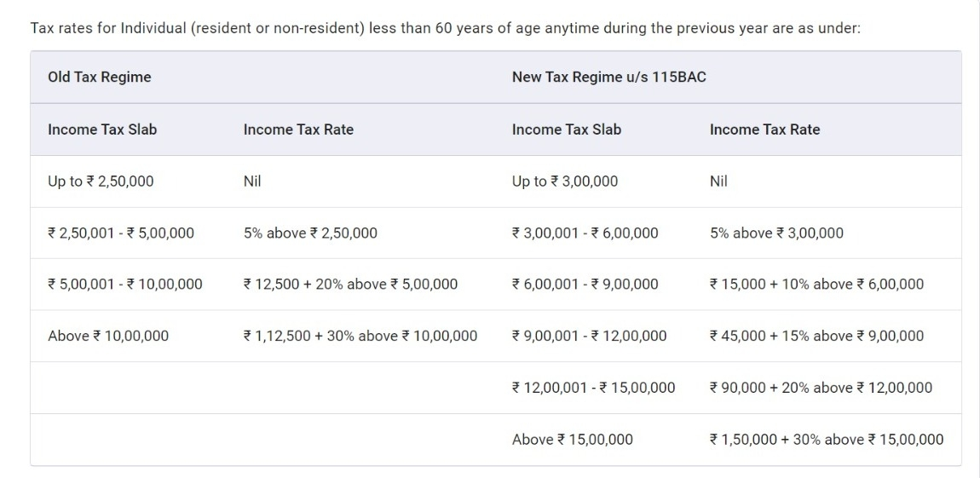Select the 'Above ₹ 15,00,000' slab cell

[x=573, y=440]
